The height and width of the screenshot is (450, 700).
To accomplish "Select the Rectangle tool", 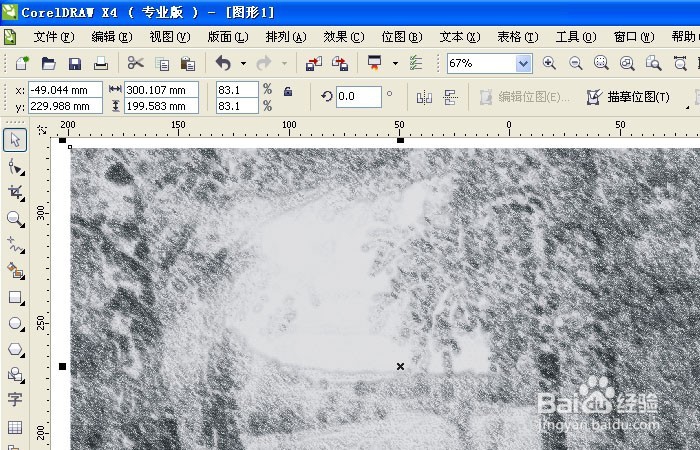I will point(16,297).
